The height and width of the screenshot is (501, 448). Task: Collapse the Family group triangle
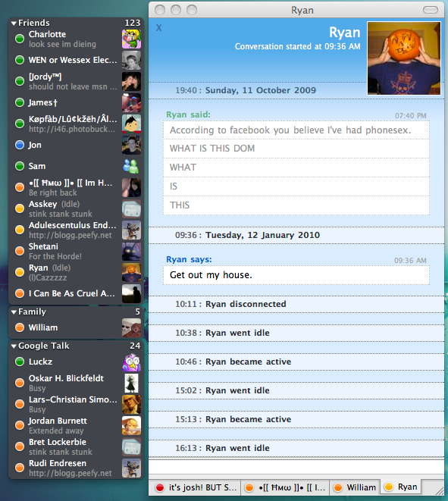click(x=14, y=312)
